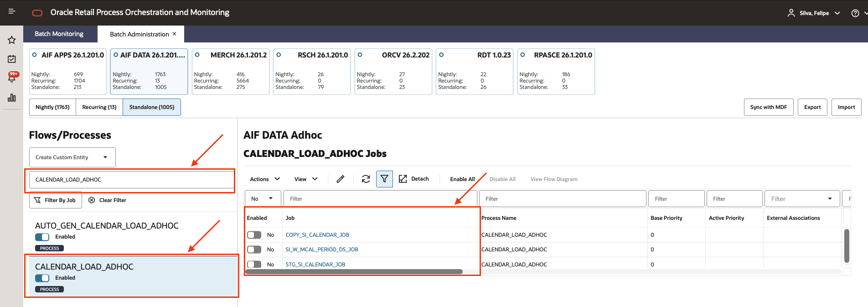Select the AIF APPS 26.1.201.0 schedule card
Image resolution: width=868 pixels, height=307 pixels.
(68, 72)
